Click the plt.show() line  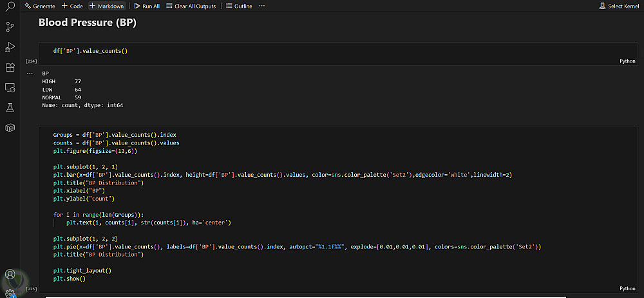69,279
